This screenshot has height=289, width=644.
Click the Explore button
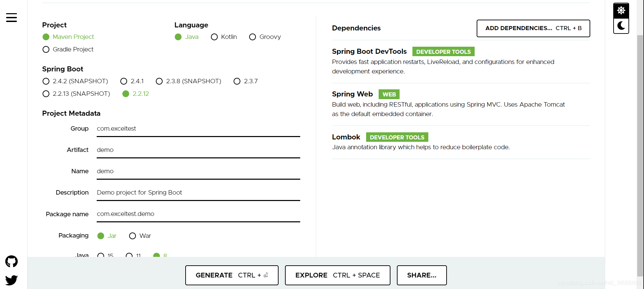click(x=338, y=275)
